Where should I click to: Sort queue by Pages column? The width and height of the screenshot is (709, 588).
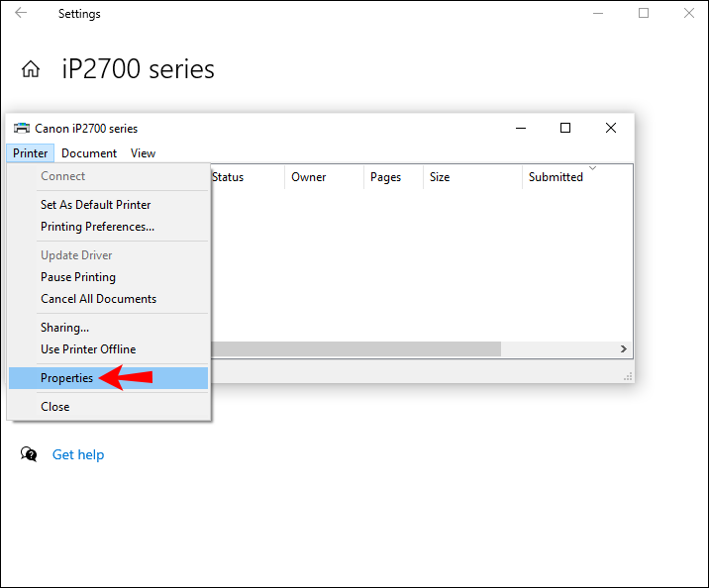coord(393,177)
